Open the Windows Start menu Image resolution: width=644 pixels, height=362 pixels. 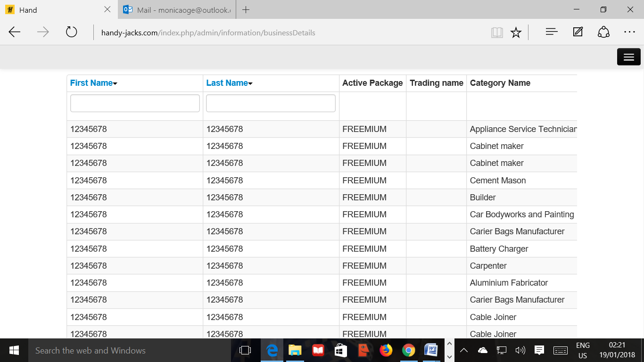point(14,350)
